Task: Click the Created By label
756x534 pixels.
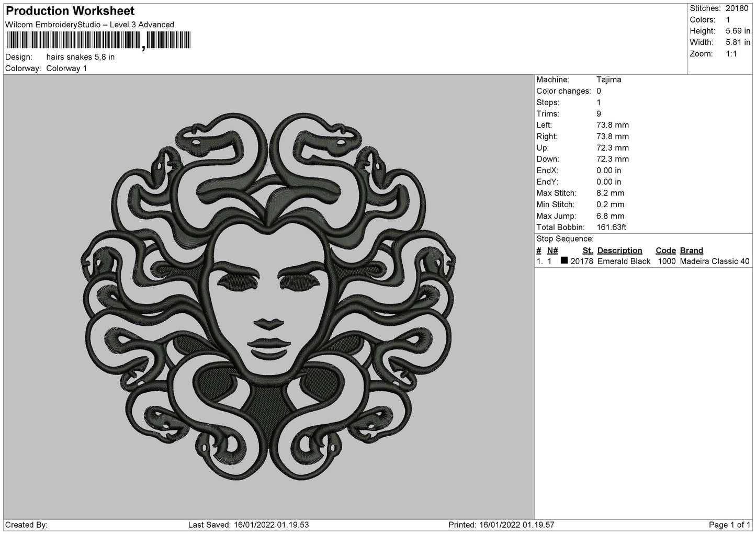Action: tap(26, 525)
